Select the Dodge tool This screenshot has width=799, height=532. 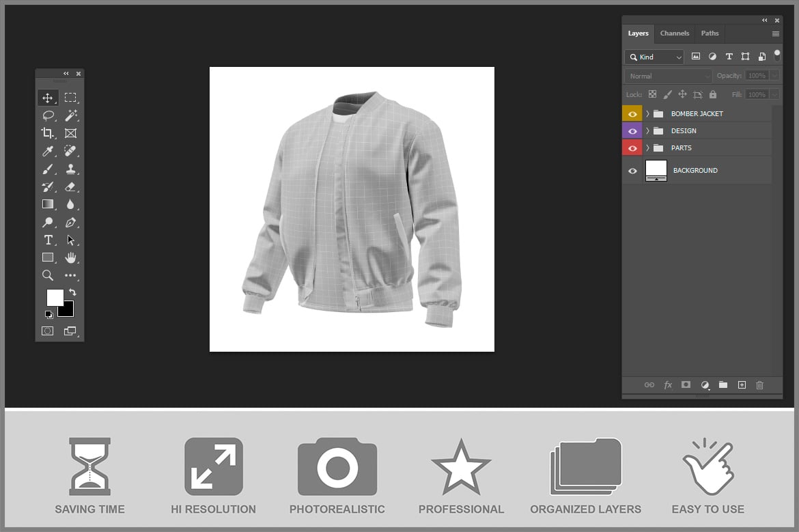click(48, 222)
